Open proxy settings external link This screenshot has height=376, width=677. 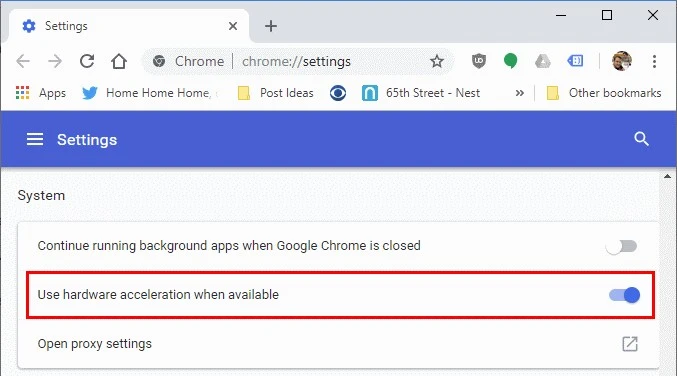[x=630, y=344]
